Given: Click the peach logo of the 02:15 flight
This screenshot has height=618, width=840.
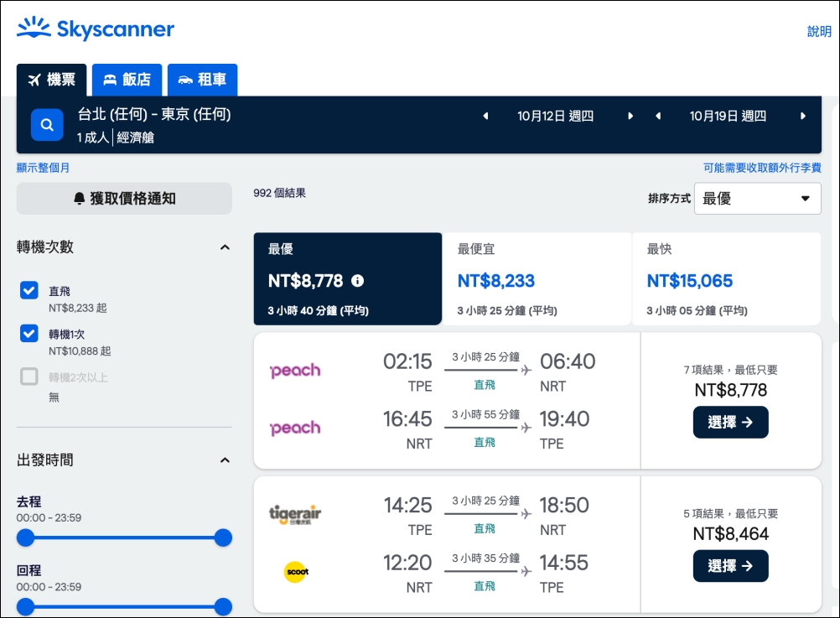Looking at the screenshot, I should 295,370.
